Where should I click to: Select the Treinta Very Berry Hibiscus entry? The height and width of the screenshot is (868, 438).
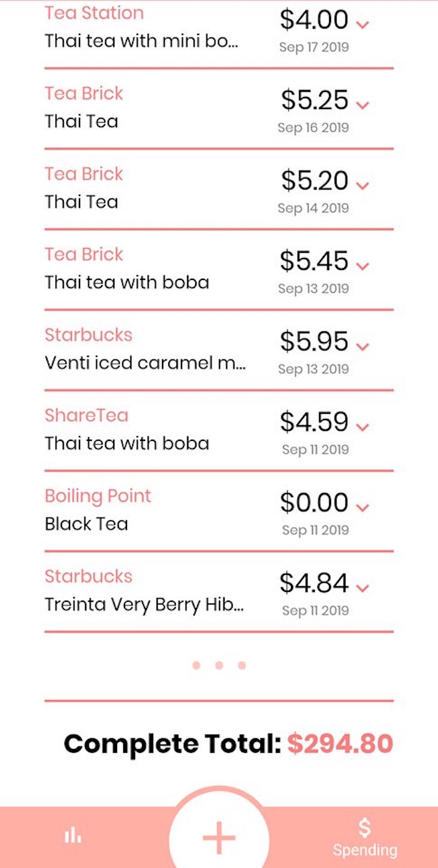(144, 604)
